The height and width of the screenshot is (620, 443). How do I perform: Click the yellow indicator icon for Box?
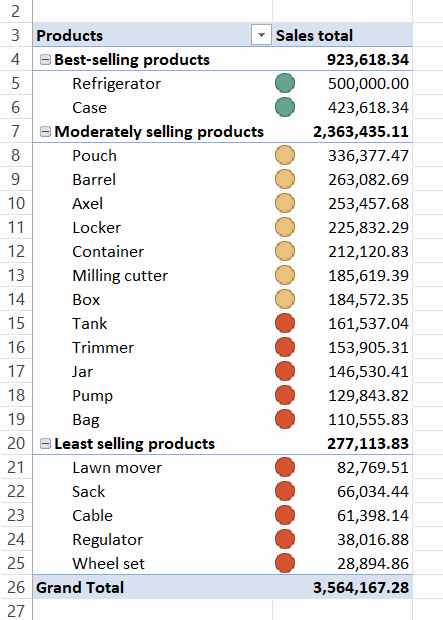point(285,299)
